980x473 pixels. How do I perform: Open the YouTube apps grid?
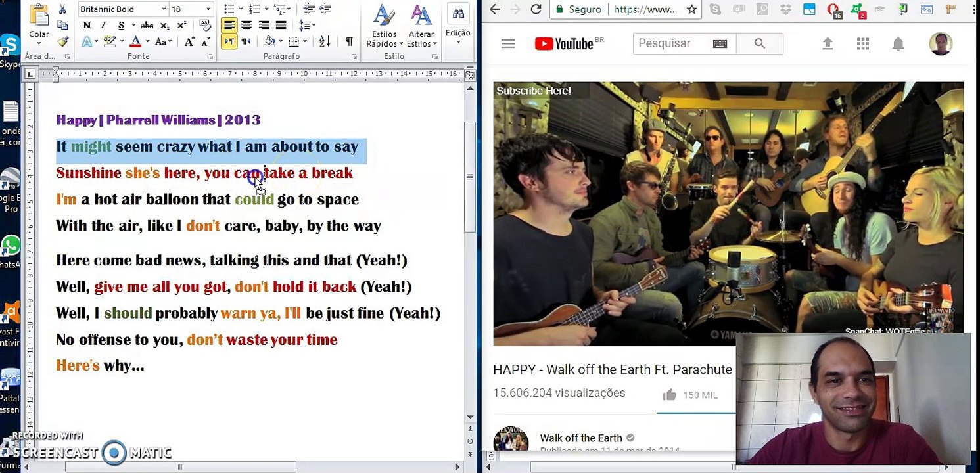(x=863, y=43)
